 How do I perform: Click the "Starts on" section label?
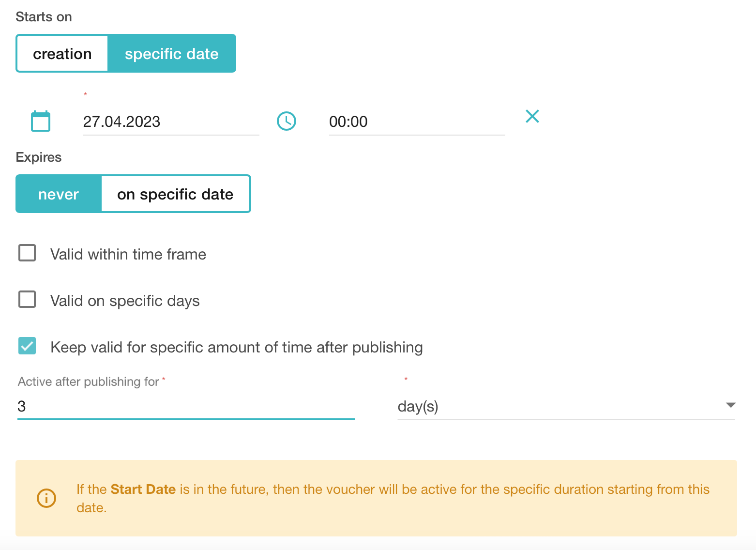44,17
